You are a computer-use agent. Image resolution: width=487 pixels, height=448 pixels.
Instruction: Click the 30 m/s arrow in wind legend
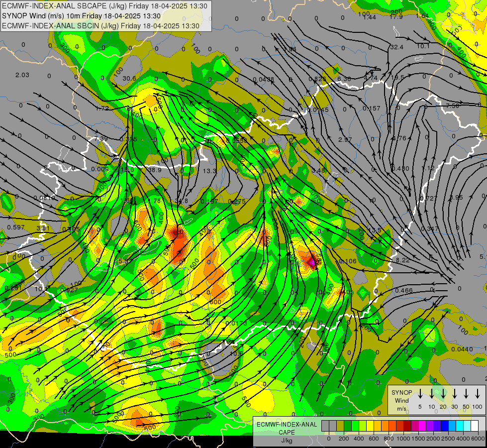(x=454, y=394)
